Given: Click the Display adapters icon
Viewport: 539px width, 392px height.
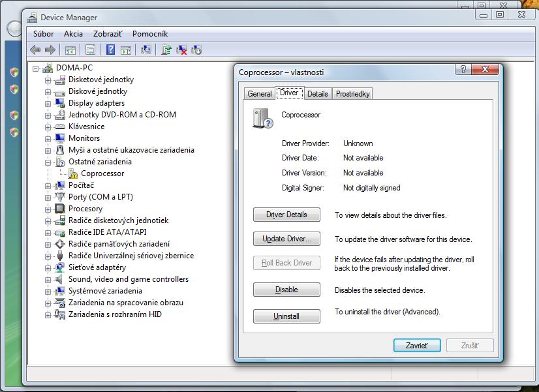Looking at the screenshot, I should click(60, 103).
